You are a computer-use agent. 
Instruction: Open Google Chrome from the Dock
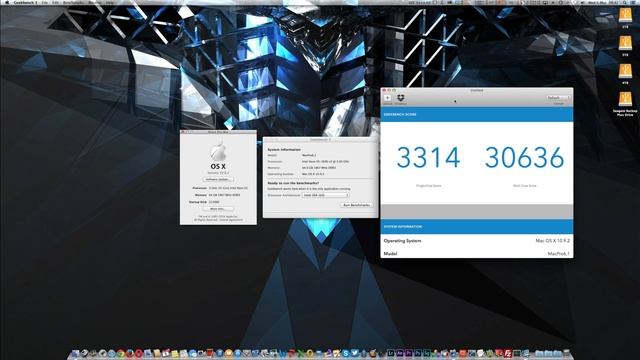click(x=121, y=353)
